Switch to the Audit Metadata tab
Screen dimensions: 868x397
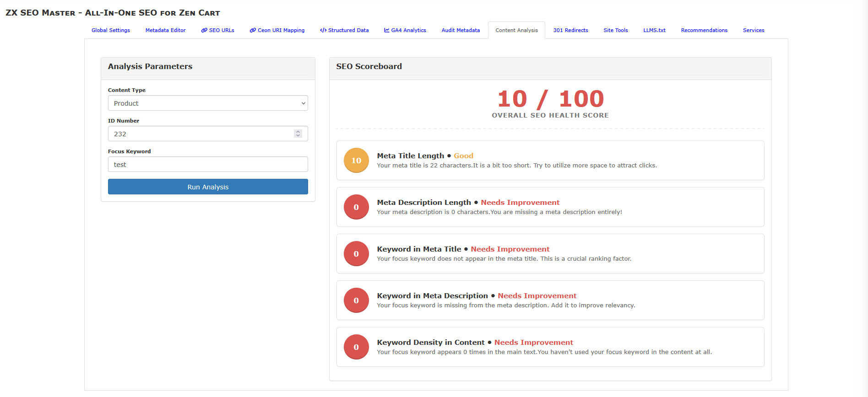pos(461,30)
